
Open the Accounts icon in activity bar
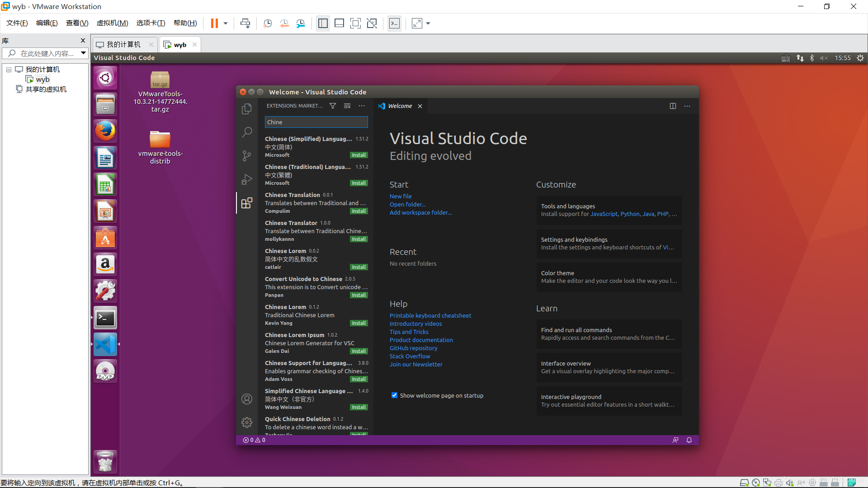click(247, 399)
